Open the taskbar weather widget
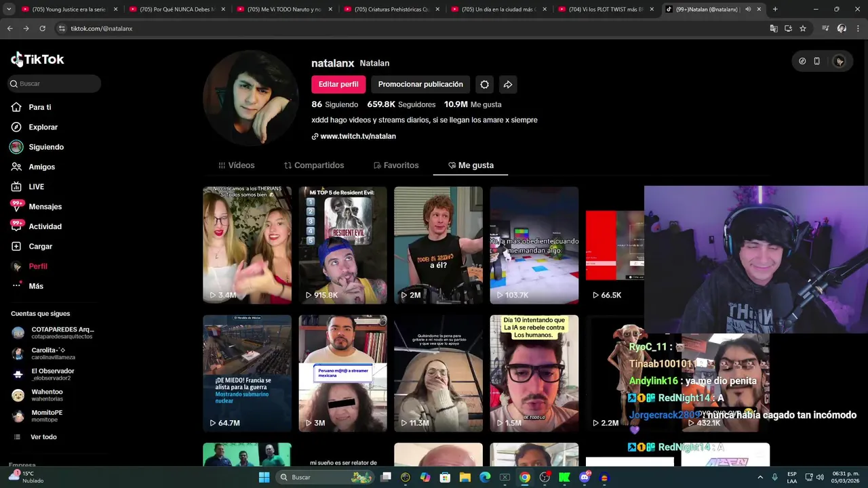 point(27,477)
